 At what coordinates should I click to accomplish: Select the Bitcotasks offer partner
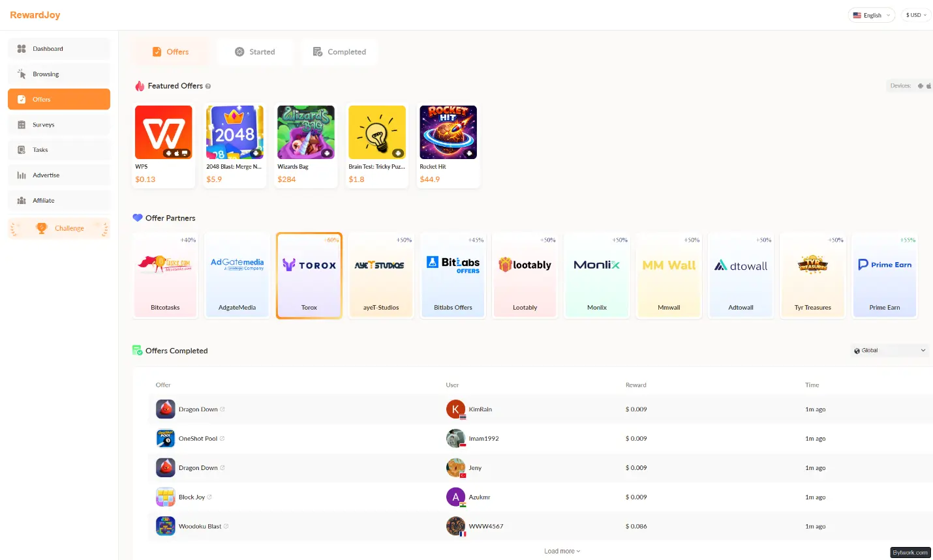pos(165,276)
